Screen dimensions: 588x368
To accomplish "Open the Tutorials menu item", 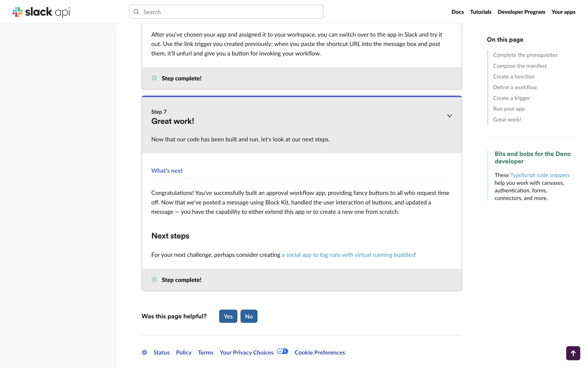I will pos(481,12).
